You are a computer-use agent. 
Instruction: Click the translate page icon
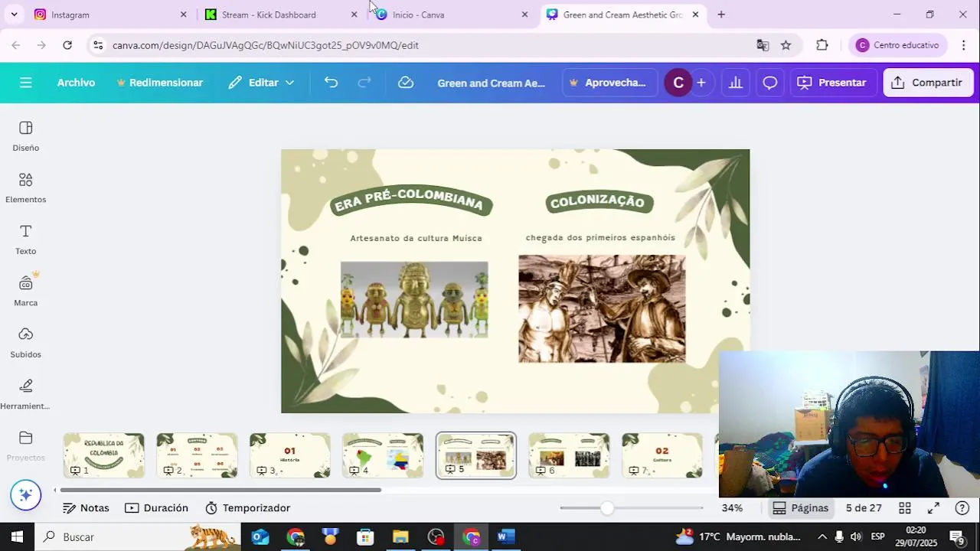[x=763, y=45]
